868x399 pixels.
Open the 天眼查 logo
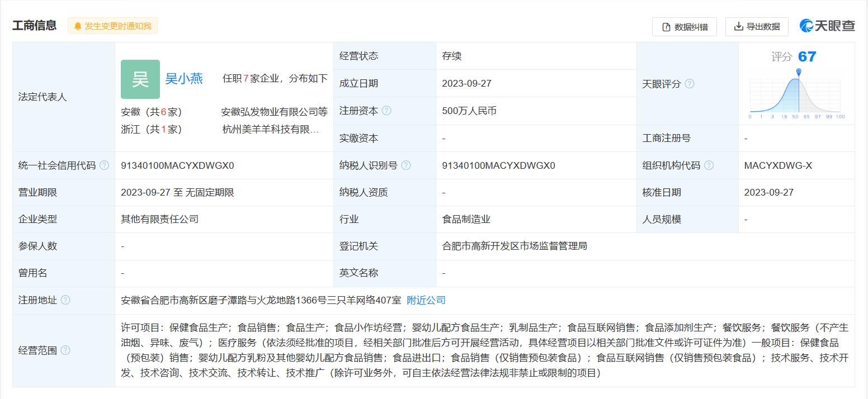tap(827, 26)
